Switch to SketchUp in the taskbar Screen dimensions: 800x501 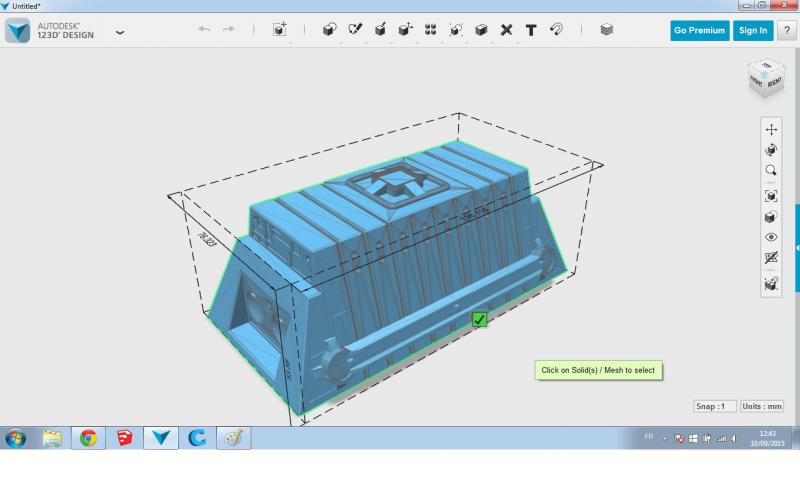(x=124, y=438)
